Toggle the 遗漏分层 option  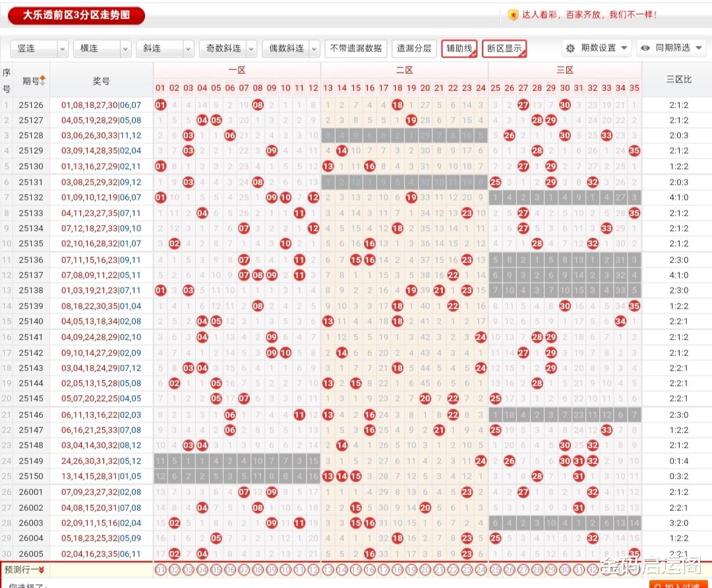coord(413,49)
